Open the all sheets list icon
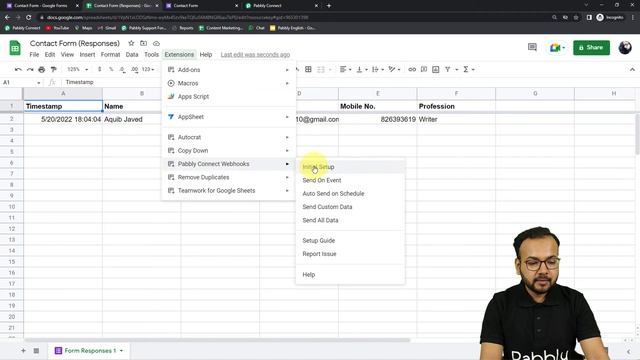Image resolution: width=640 pixels, height=360 pixels. pos(36,351)
